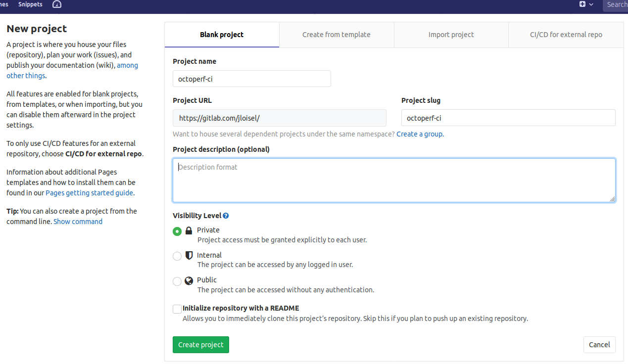Switch to the Create from template tab
Image resolution: width=628 pixels, height=364 pixels.
tap(336, 35)
